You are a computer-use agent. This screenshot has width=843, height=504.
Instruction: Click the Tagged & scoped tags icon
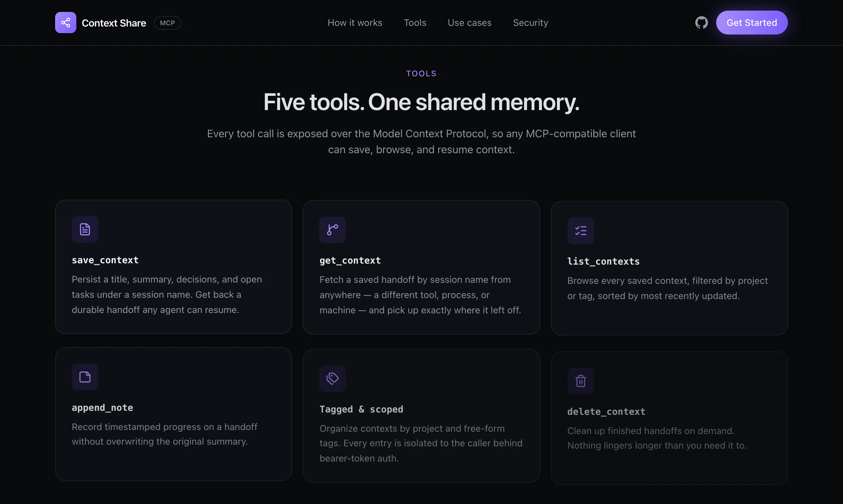click(333, 378)
